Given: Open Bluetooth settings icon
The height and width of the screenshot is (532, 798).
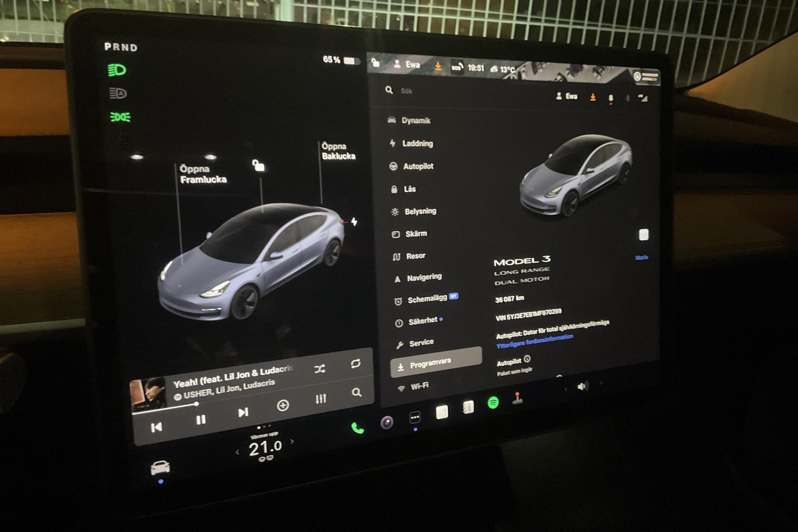Looking at the screenshot, I should pyautogui.click(x=627, y=98).
